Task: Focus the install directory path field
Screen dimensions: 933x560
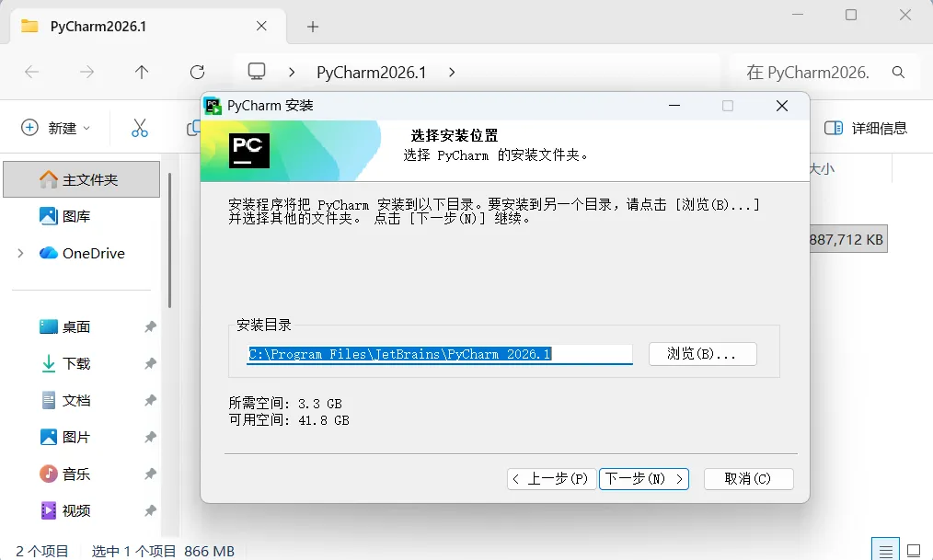Action: click(440, 354)
